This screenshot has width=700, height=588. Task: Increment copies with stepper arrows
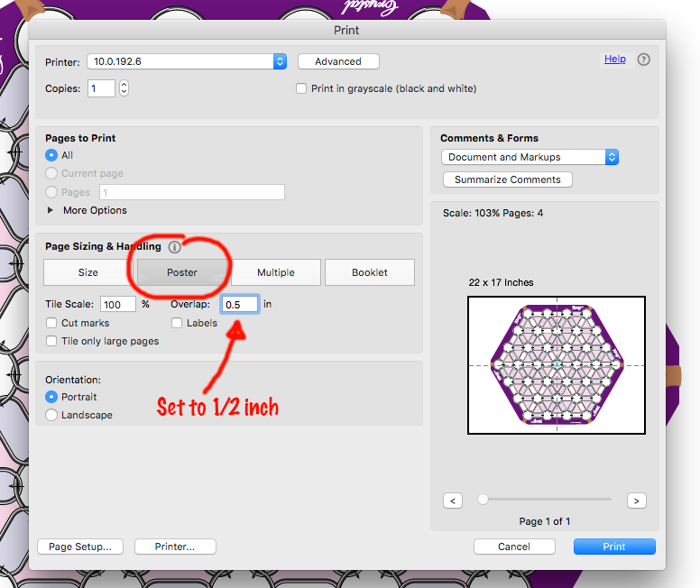pyautogui.click(x=124, y=85)
